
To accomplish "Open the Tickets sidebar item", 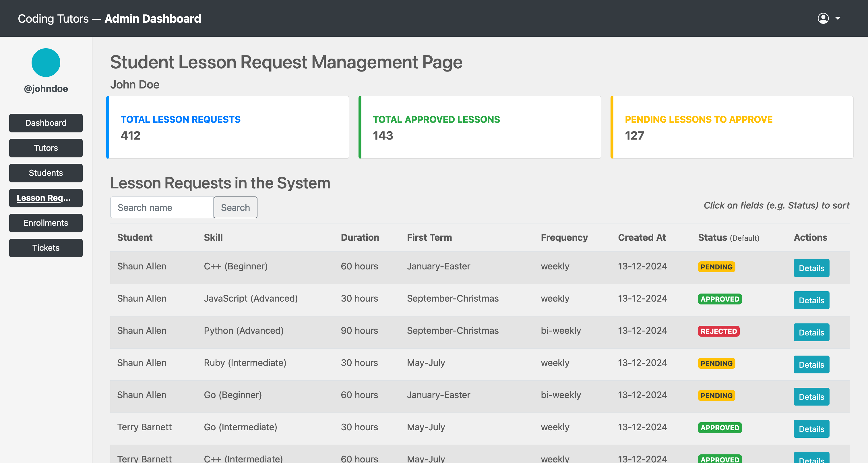I will coord(46,248).
